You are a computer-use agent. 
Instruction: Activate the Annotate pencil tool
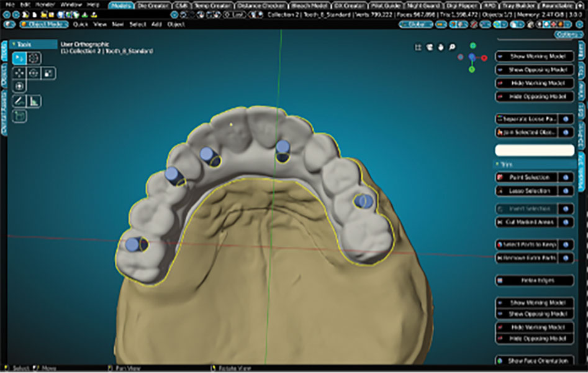(20, 101)
